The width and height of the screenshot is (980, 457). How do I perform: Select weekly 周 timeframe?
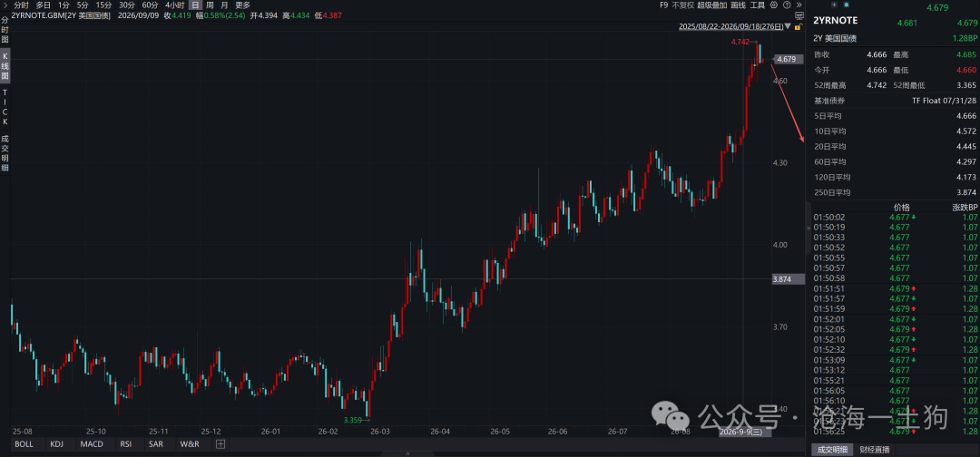[210, 5]
